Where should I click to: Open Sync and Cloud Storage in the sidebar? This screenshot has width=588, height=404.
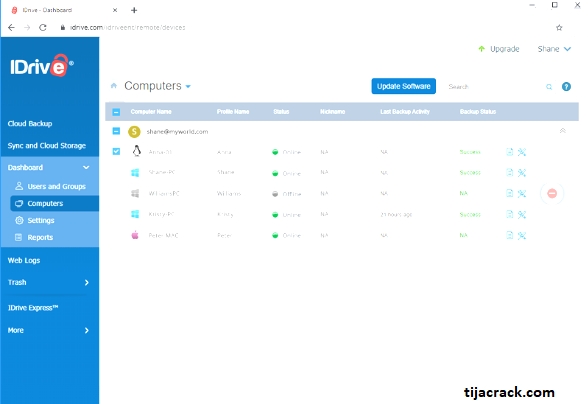coord(47,146)
